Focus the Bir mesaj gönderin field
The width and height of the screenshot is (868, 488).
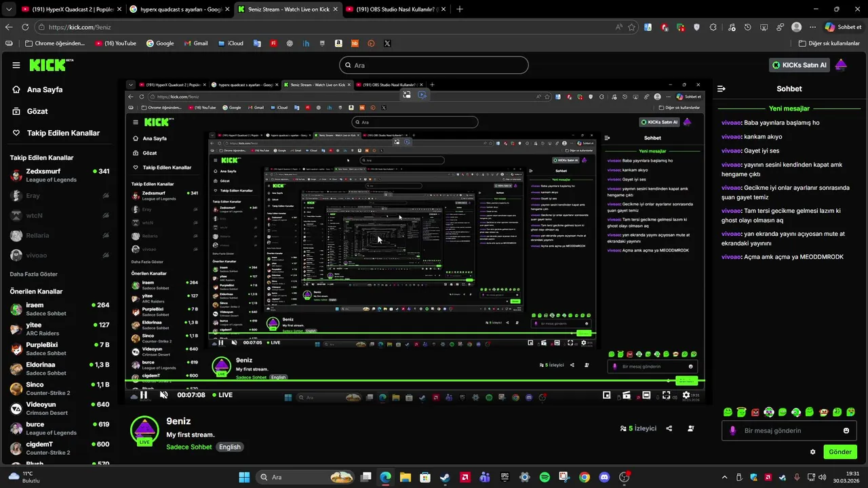tap(789, 430)
